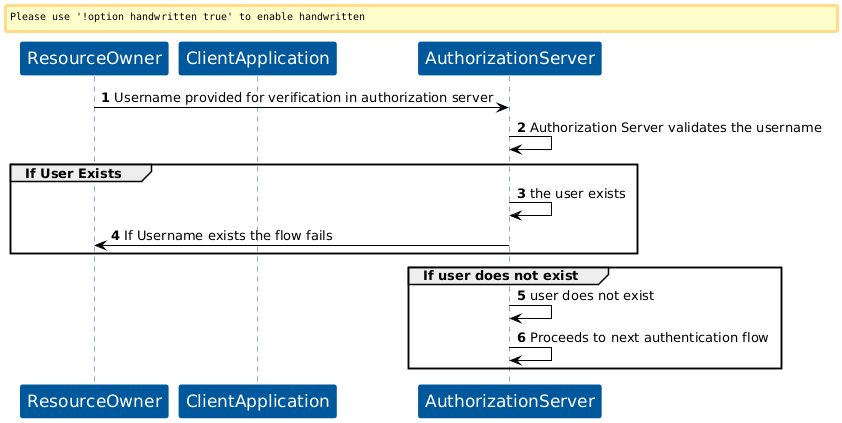Screen dimensions: 842x423
Task: Click the bottom ClientApplication participant box
Action: click(x=257, y=401)
